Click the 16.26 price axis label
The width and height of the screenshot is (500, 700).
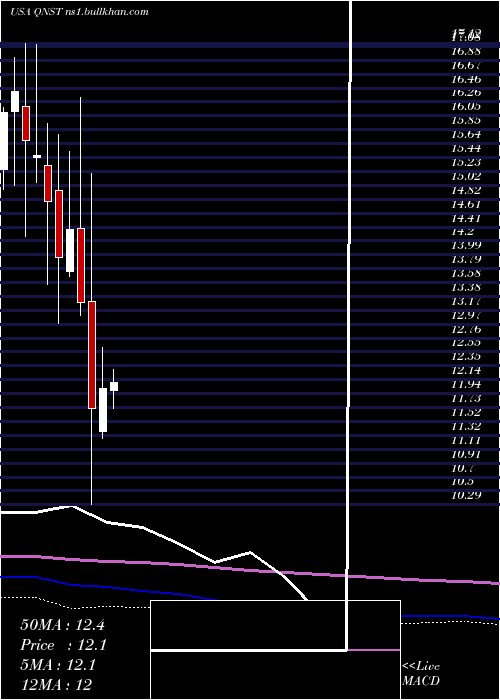(x=466, y=92)
